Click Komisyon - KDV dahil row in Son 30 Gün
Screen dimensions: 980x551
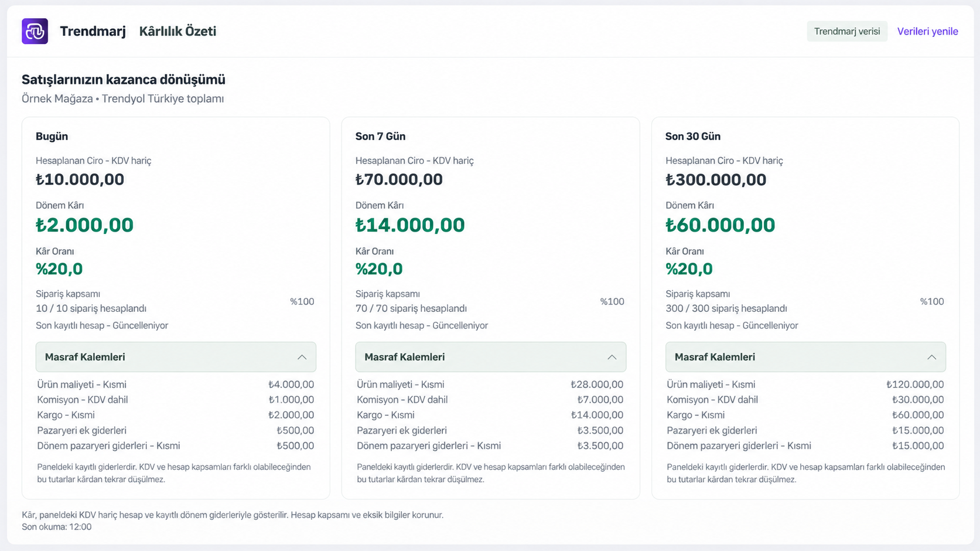point(805,400)
